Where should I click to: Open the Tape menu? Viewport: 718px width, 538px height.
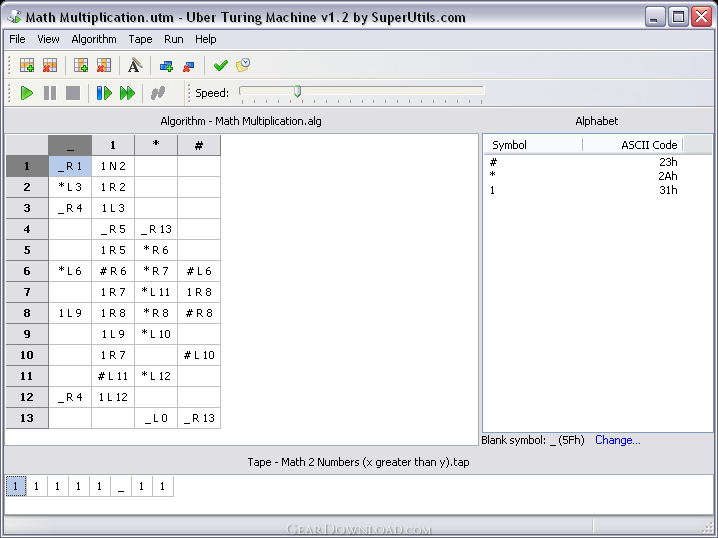click(x=140, y=39)
